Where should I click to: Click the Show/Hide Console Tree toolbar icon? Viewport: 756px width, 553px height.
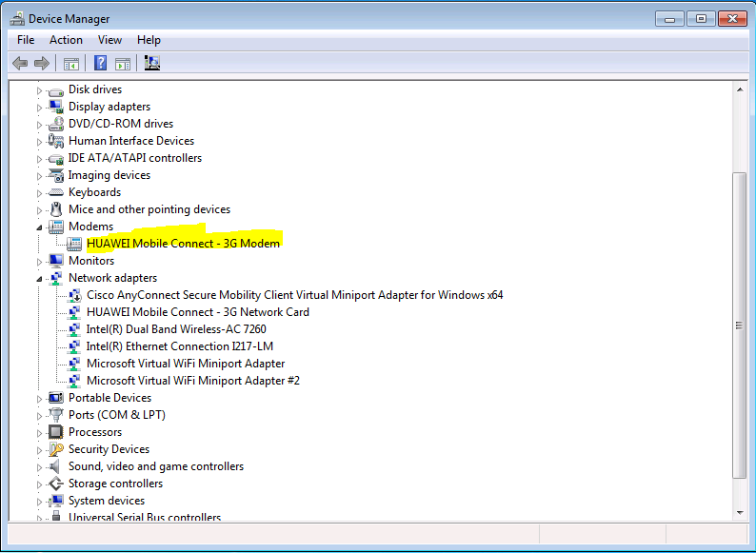click(x=71, y=63)
